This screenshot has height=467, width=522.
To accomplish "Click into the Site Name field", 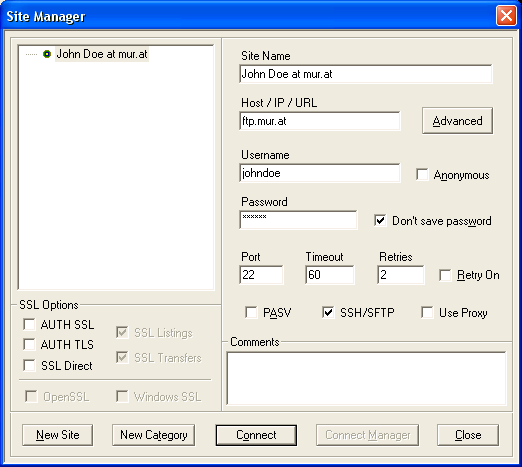I will pyautogui.click(x=366, y=74).
